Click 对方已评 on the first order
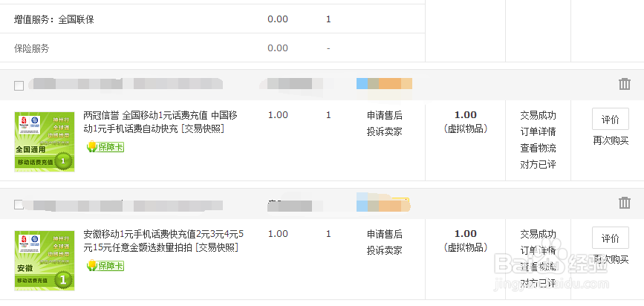The width and height of the screenshot is (644, 306). (538, 164)
